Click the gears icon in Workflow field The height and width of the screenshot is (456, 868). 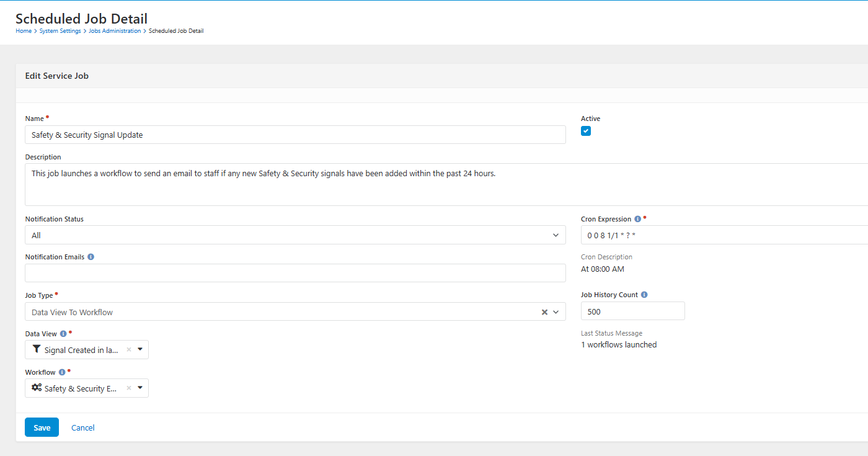(x=37, y=388)
